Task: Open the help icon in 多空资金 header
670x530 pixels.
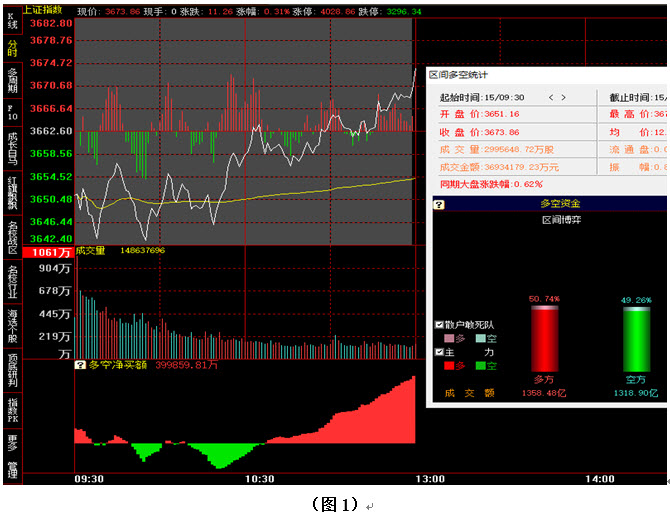Action: (x=439, y=204)
